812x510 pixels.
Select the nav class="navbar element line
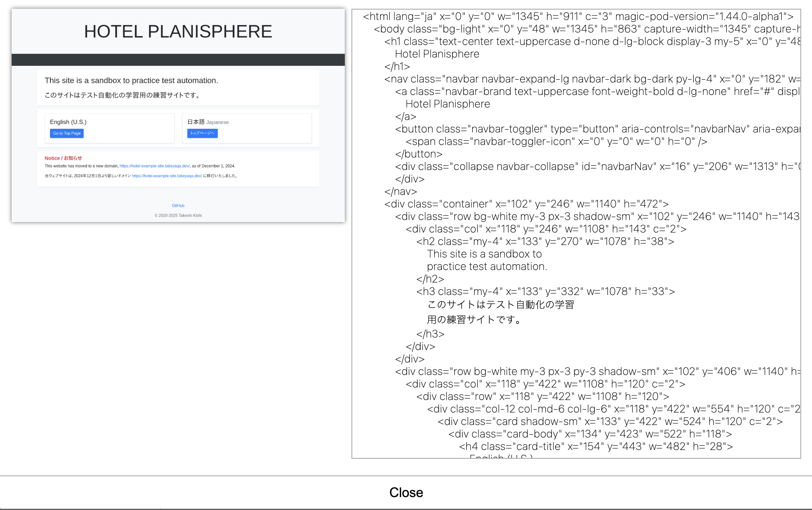(592, 79)
